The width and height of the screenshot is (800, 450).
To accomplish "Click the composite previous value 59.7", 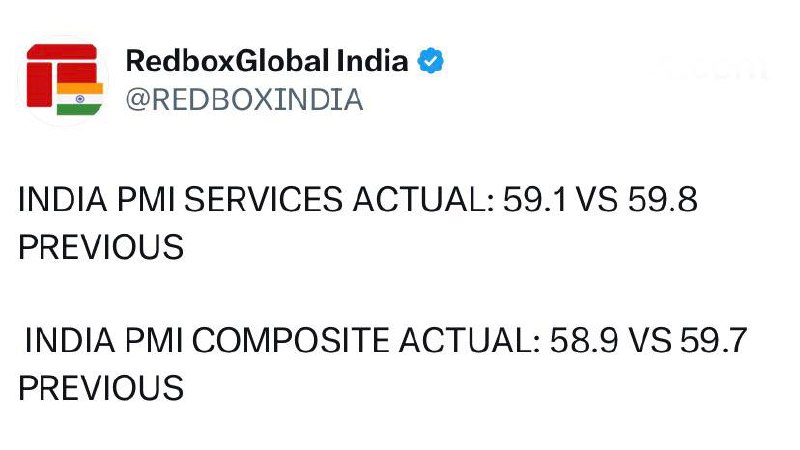I will click(x=713, y=342).
